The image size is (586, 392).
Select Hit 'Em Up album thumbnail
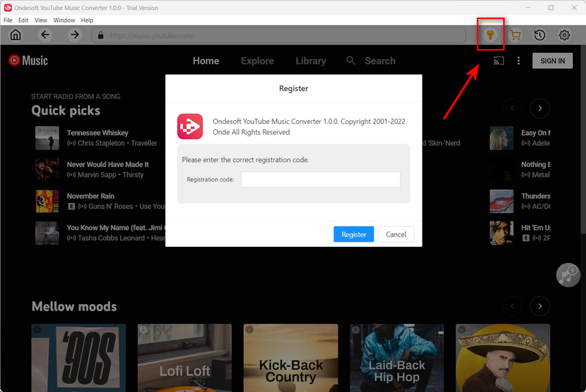coord(502,233)
